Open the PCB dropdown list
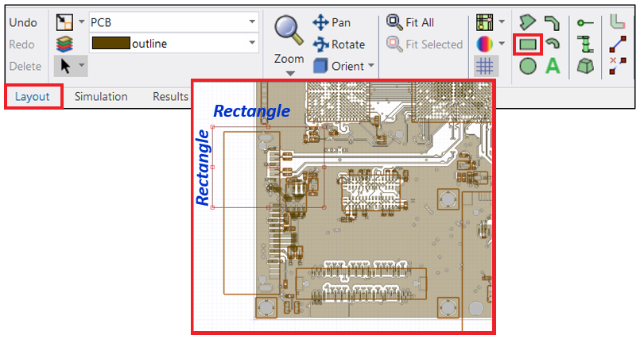The height and width of the screenshot is (347, 644). pos(253,21)
